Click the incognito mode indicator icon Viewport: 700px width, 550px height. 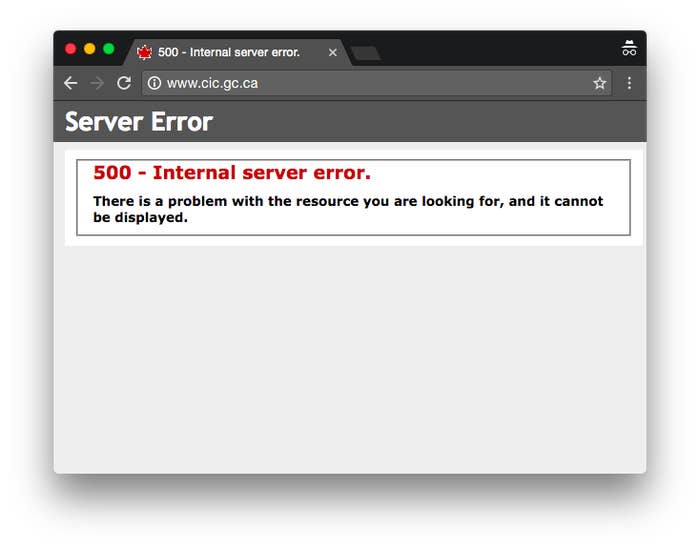[629, 48]
